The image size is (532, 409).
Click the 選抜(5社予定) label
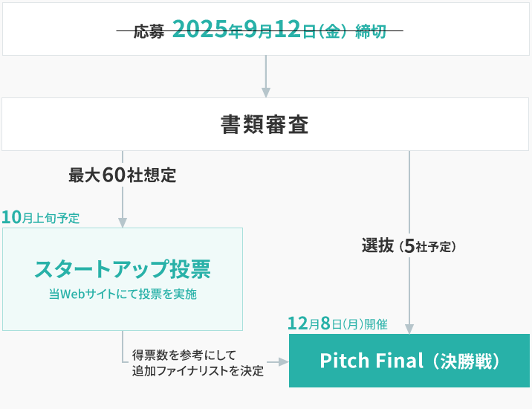409,245
